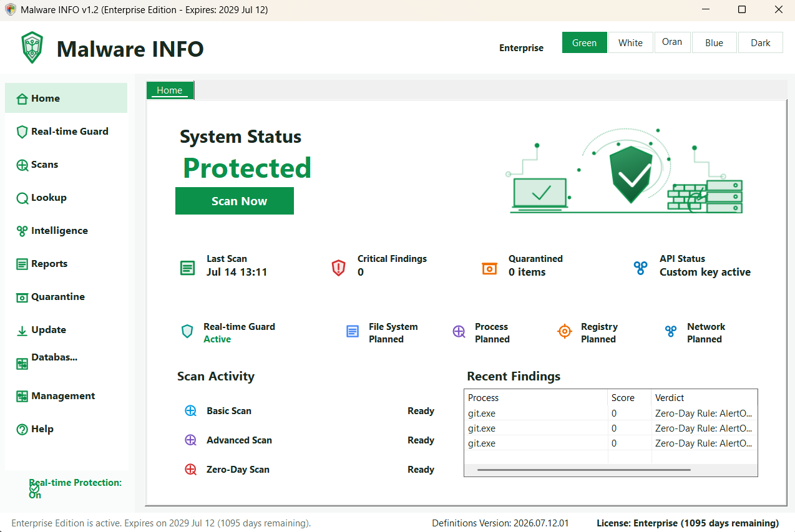Switch to the Blue theme
This screenshot has width=795, height=532.
coord(715,42)
